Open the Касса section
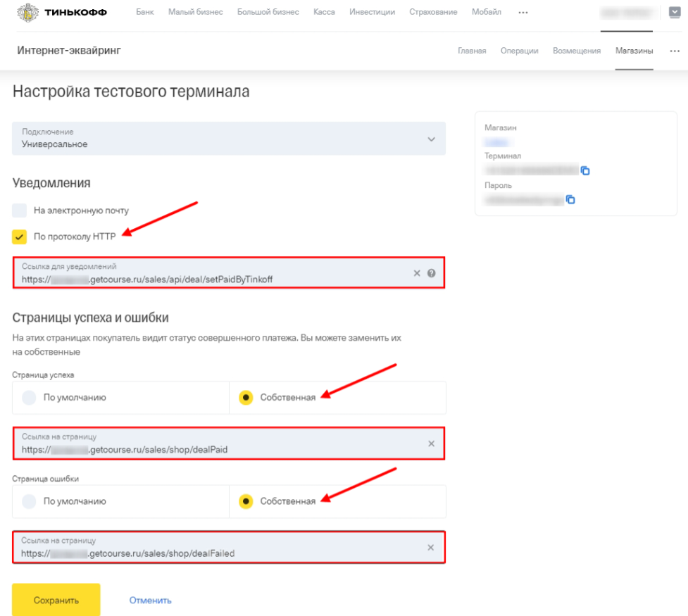 [324, 12]
